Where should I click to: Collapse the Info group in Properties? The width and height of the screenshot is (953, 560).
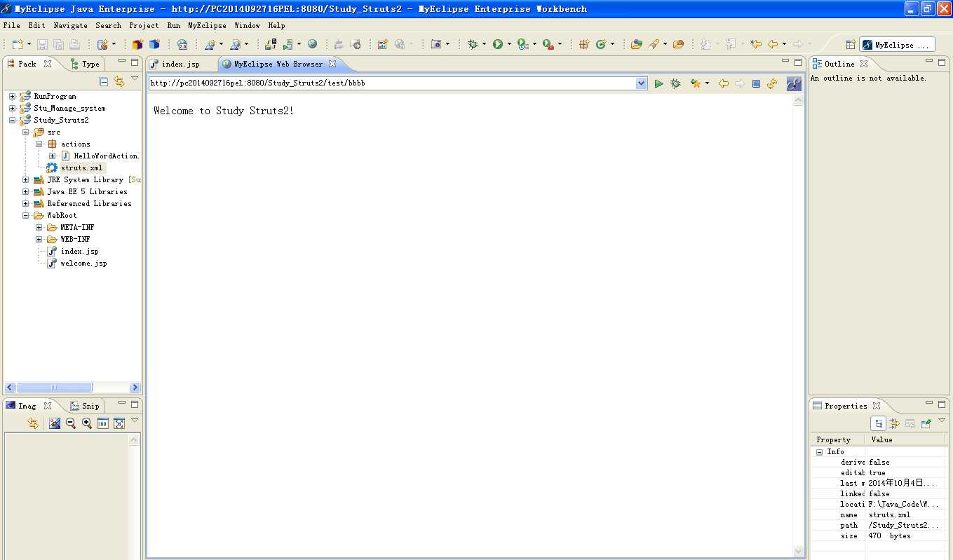(x=819, y=452)
